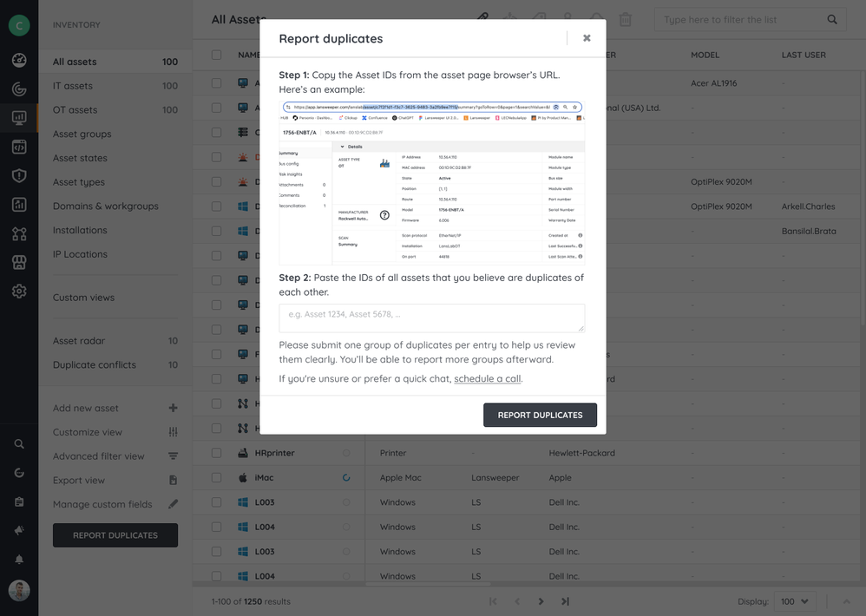This screenshot has width=866, height=616.
Task: Click the Advanced filter view option
Action: (99, 456)
